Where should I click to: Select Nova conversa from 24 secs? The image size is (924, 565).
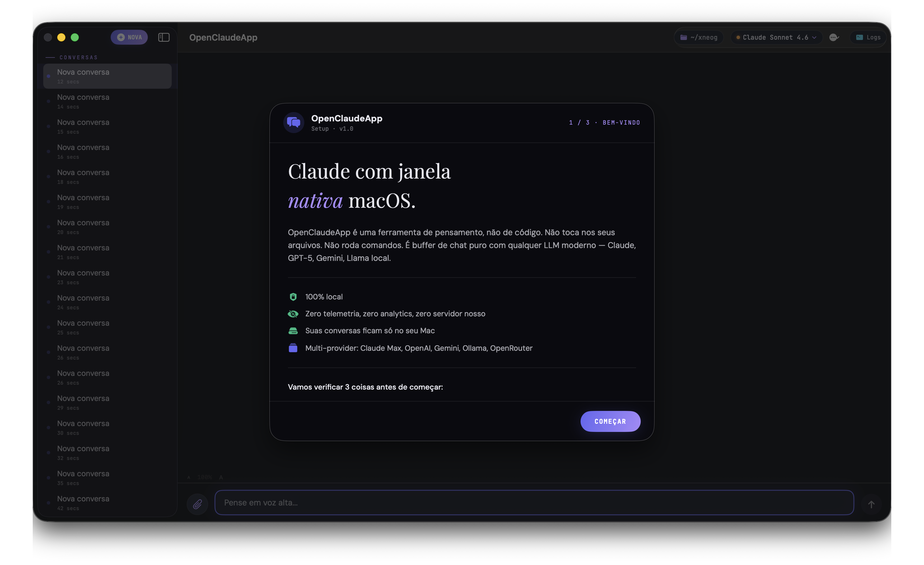click(107, 302)
